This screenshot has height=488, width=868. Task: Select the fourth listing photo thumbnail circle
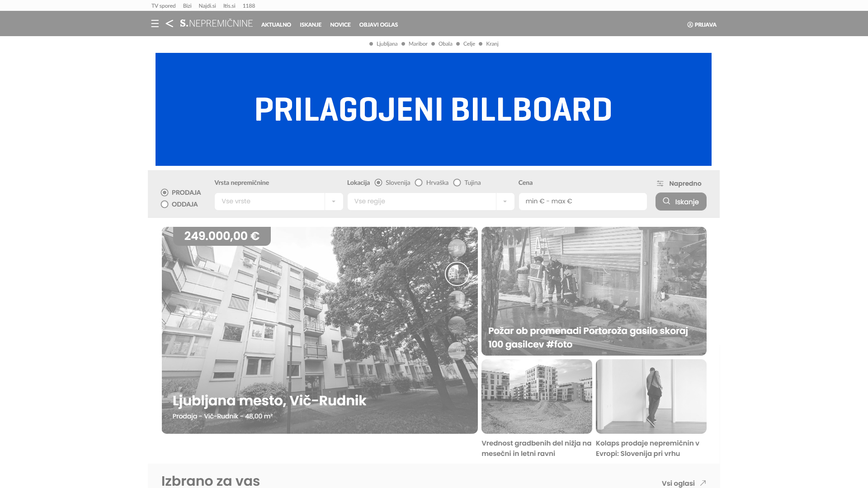tap(457, 325)
